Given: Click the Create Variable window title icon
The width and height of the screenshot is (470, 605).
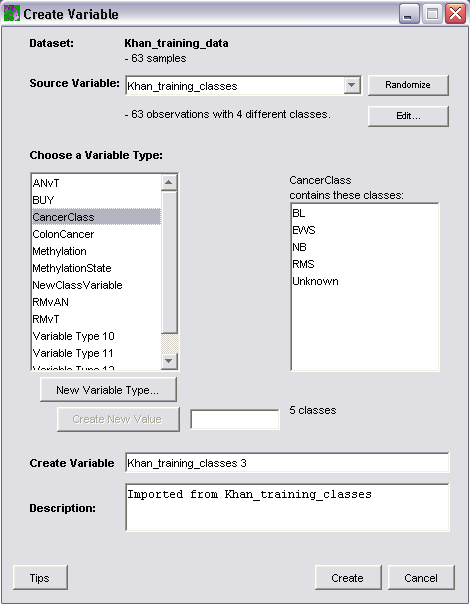Looking at the screenshot, I should 11,14.
